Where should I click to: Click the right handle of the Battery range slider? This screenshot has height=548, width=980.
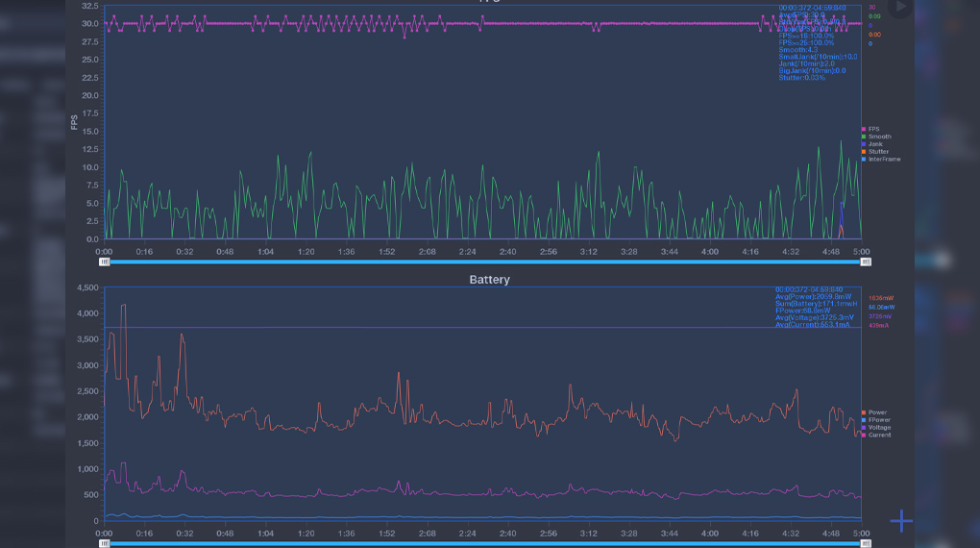866,543
